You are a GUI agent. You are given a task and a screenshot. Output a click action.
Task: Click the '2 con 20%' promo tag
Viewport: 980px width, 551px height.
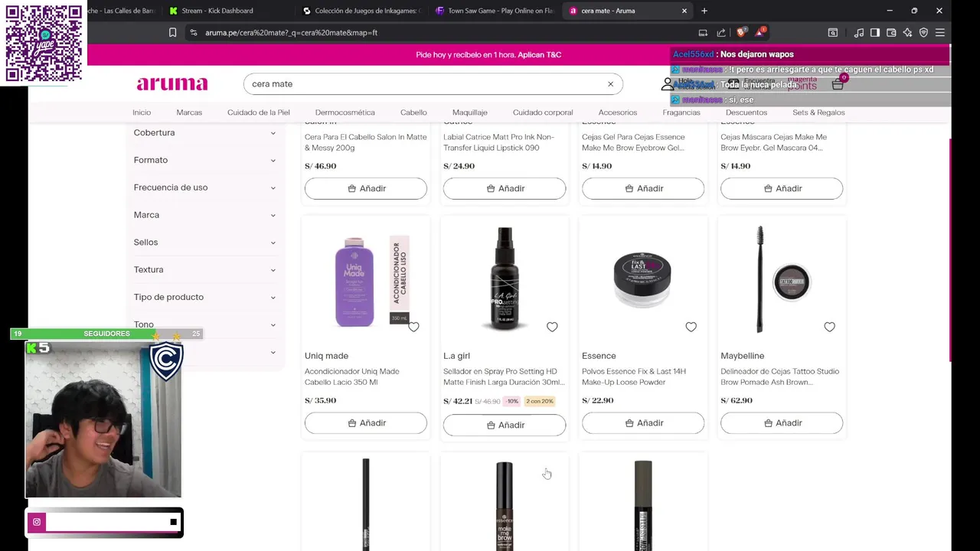tap(540, 401)
